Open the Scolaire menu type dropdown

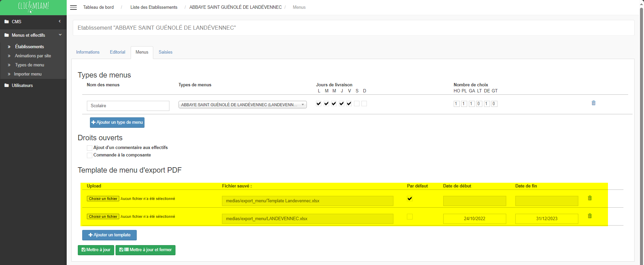tap(243, 105)
